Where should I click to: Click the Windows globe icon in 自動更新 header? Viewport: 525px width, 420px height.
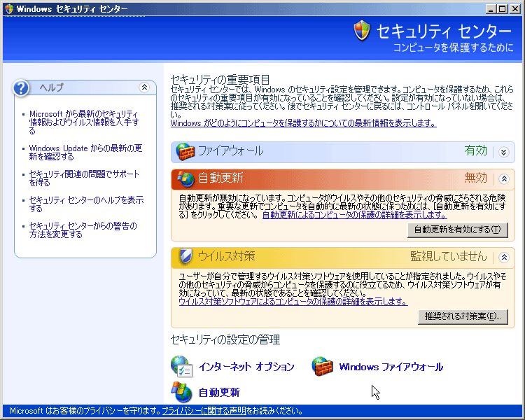[x=185, y=179]
